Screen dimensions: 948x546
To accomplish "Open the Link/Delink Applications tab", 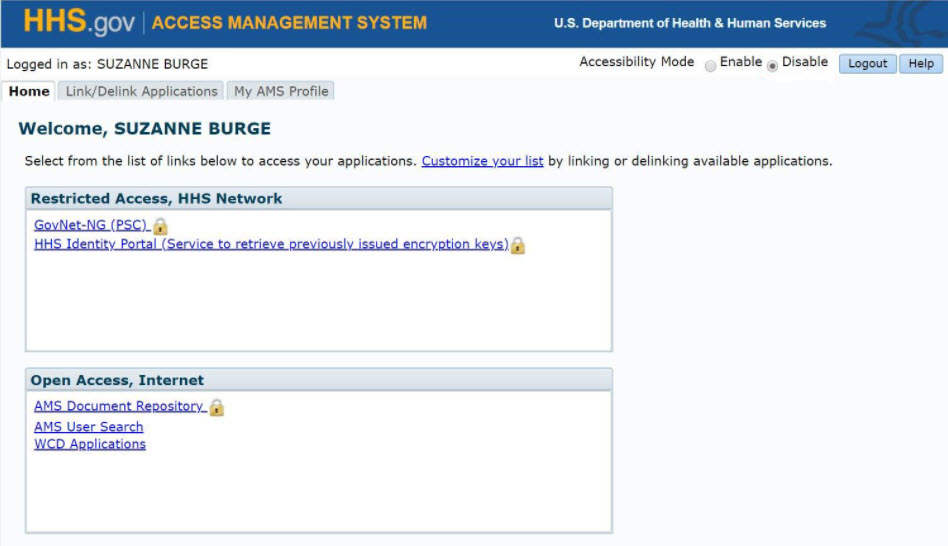I will (141, 91).
